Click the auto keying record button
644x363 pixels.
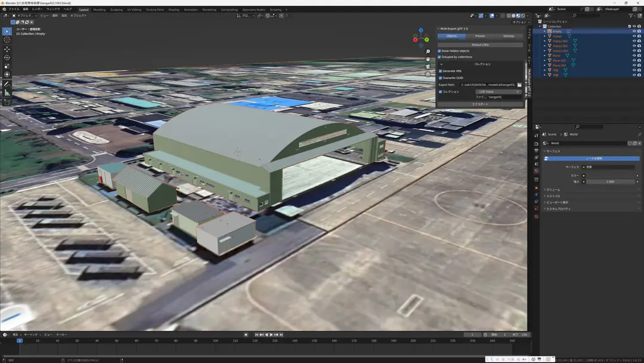click(246, 334)
